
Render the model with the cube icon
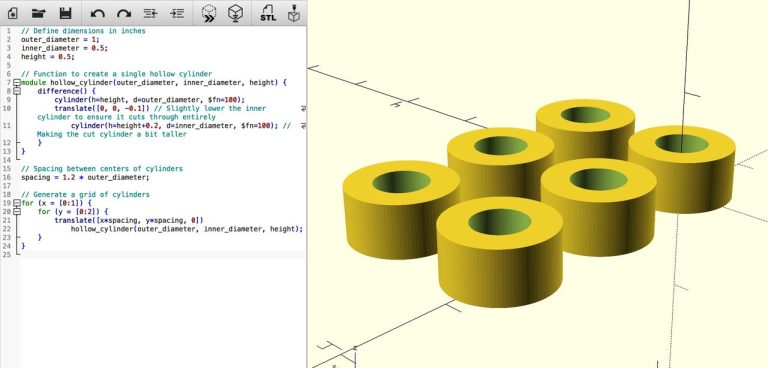(236, 14)
